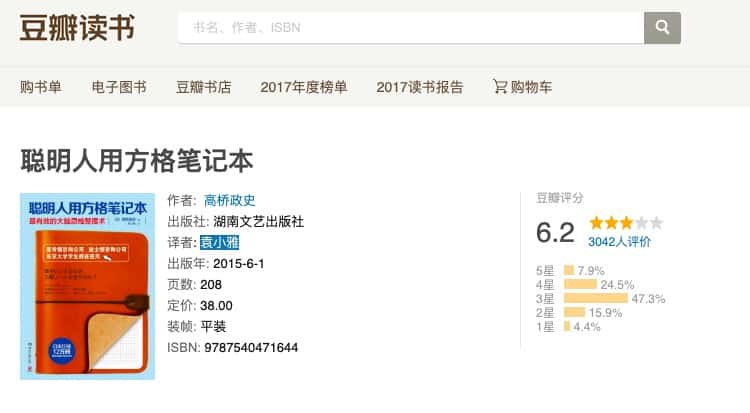Image resolution: width=750 pixels, height=413 pixels.
Task: Open the 2017读书报告 link
Action: pyautogui.click(x=420, y=87)
